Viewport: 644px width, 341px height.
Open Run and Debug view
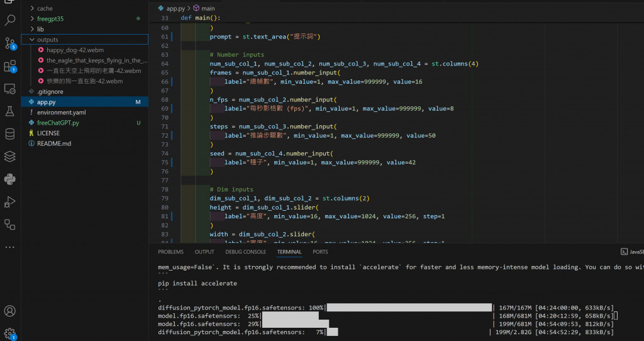pos(10,202)
